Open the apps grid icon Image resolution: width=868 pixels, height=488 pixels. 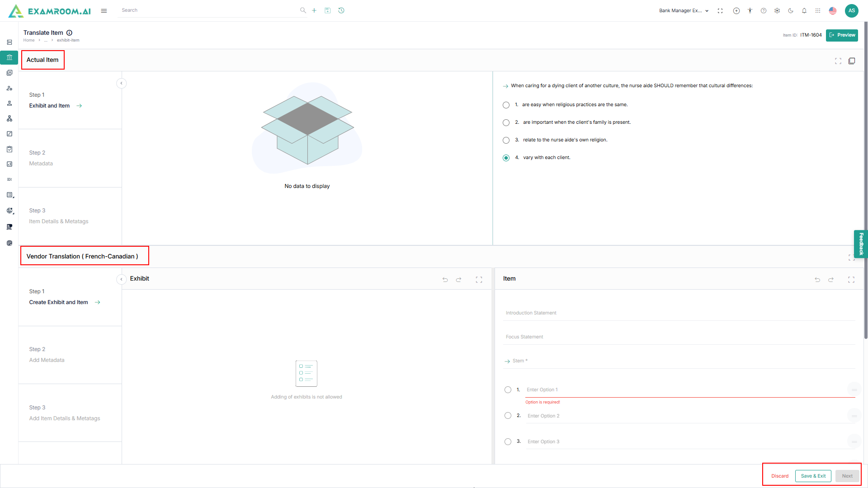click(x=818, y=11)
